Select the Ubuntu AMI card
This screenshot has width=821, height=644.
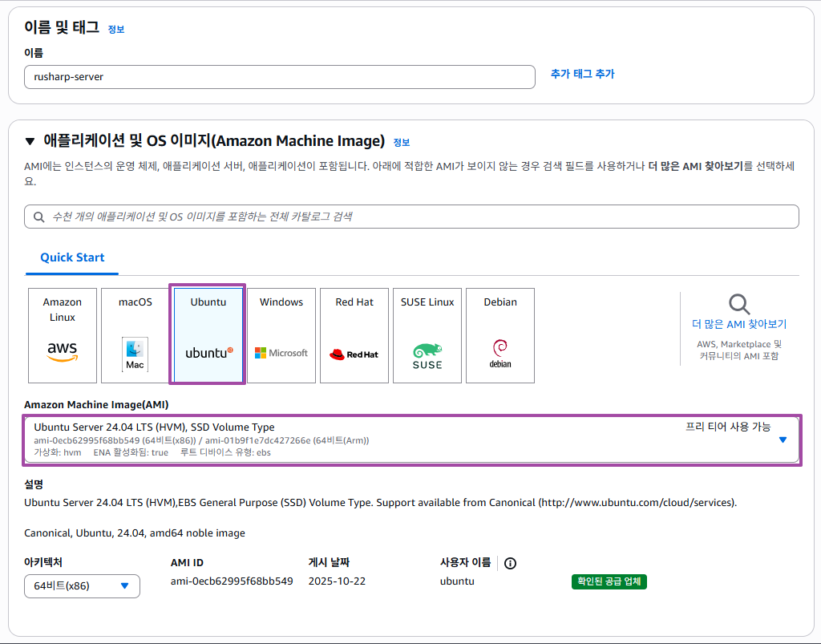[x=208, y=334]
